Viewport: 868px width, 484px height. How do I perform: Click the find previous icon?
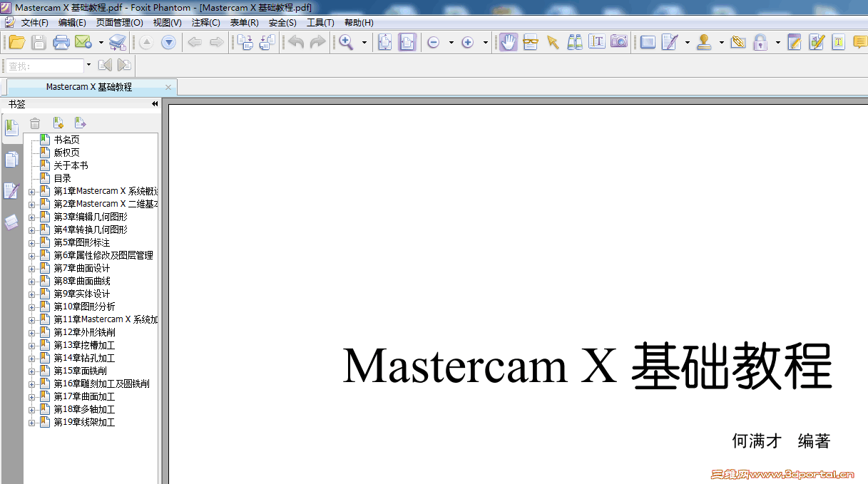pos(105,66)
